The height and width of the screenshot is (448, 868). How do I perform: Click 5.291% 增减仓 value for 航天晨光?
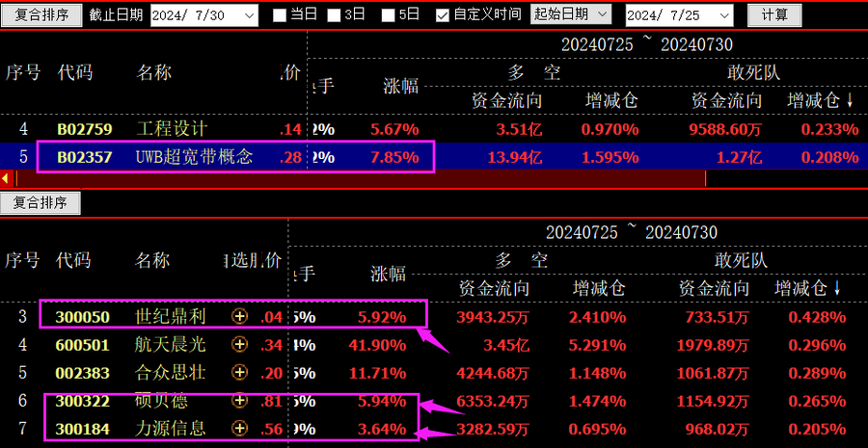click(x=597, y=345)
